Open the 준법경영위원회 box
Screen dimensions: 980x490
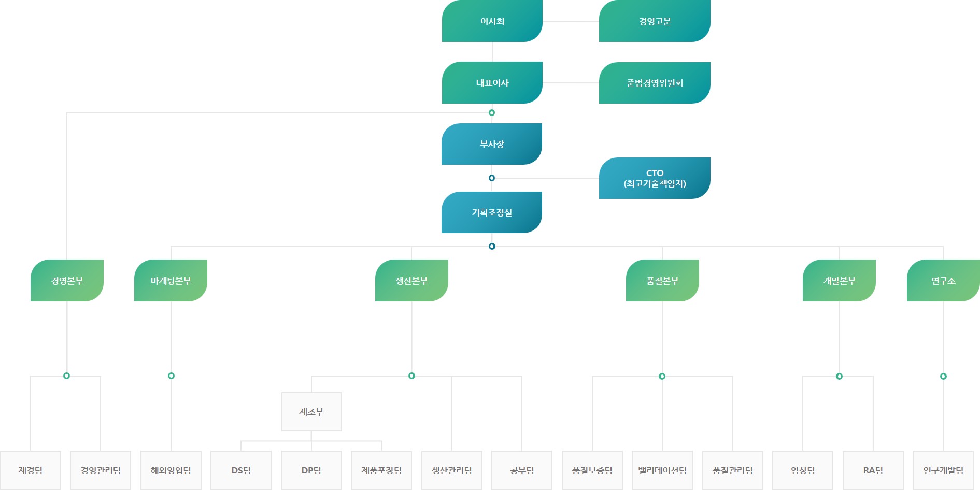coord(654,83)
